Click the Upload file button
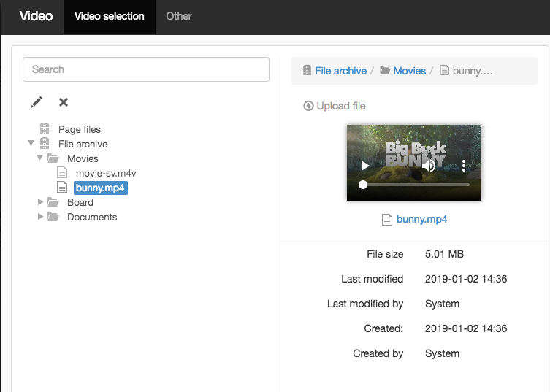 point(335,106)
